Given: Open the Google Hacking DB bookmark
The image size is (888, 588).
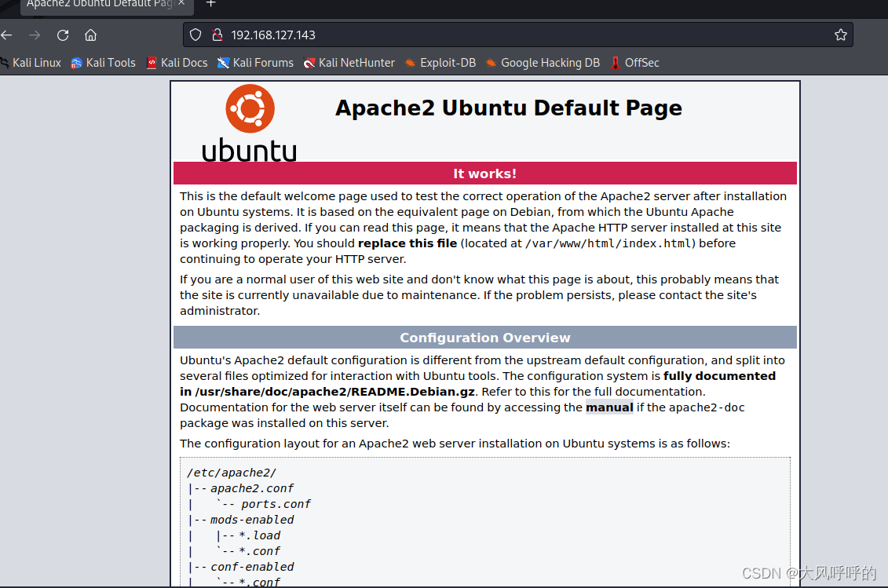Looking at the screenshot, I should [x=543, y=63].
